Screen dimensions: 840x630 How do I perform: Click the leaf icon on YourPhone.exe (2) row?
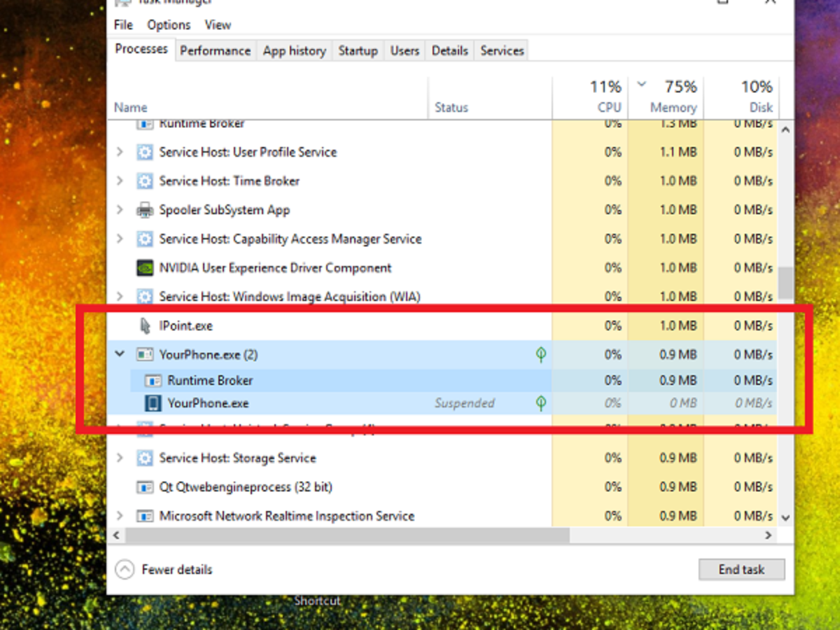pyautogui.click(x=540, y=355)
